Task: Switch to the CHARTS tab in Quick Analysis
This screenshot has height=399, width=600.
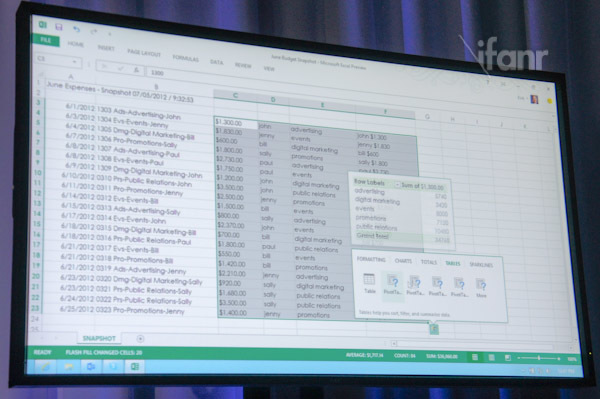Action: [x=403, y=261]
